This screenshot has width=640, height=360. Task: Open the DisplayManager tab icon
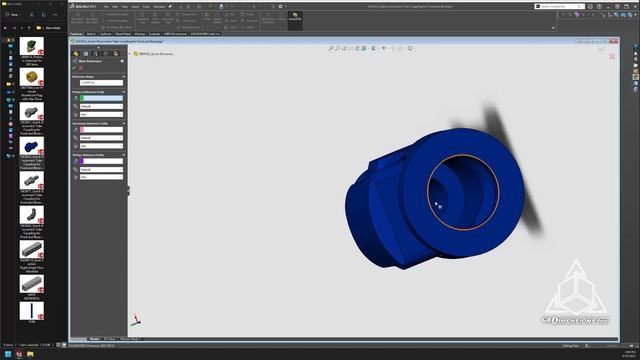[x=116, y=53]
